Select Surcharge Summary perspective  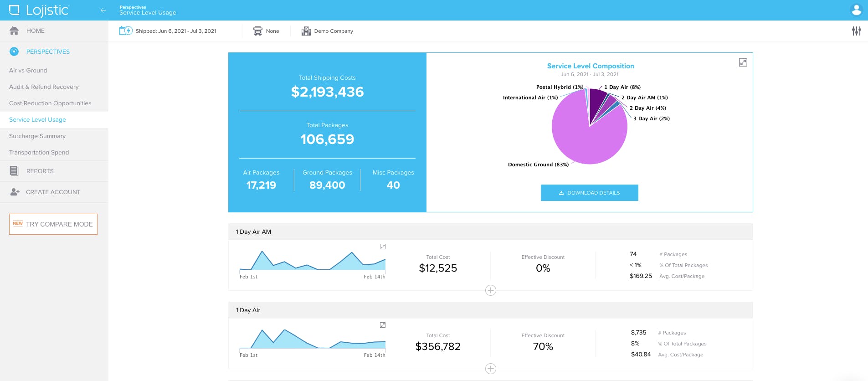(x=37, y=136)
